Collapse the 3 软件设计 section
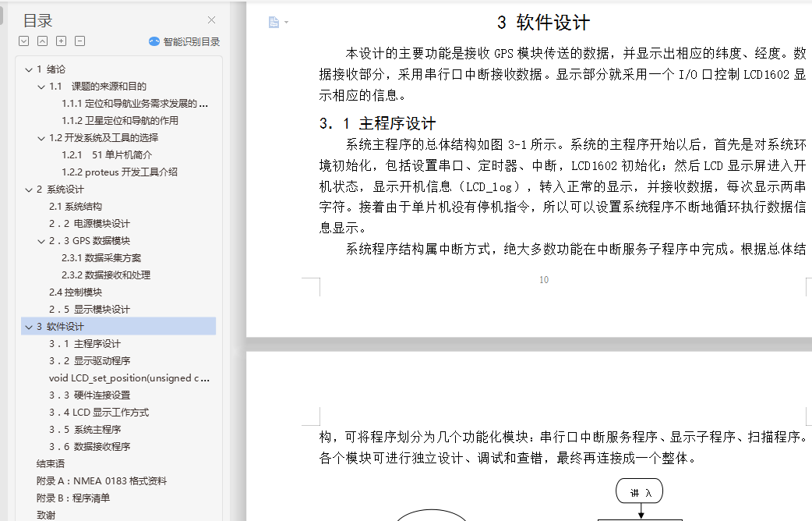The width and height of the screenshot is (812, 521). 29,327
